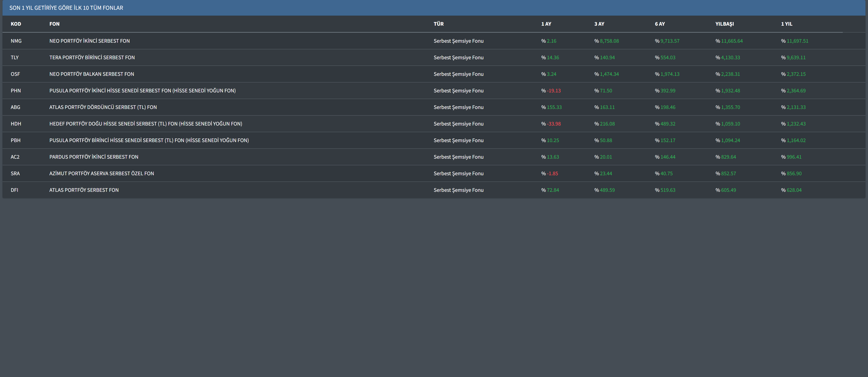Click ATLAS PORTFÖY SERBEST FON entry
This screenshot has height=377, width=868.
coord(84,190)
